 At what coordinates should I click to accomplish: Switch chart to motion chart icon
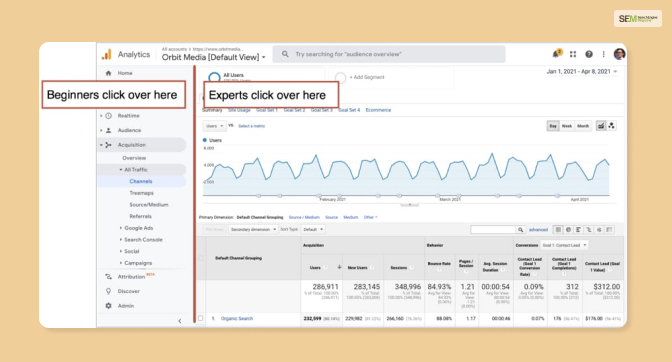pos(612,126)
